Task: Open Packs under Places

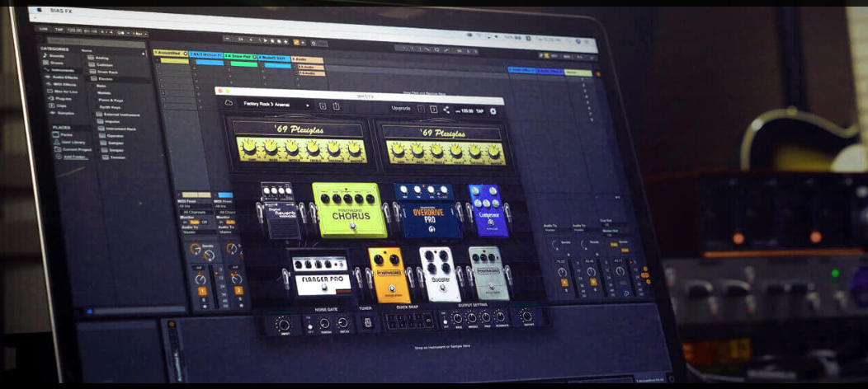Action: coord(61,135)
